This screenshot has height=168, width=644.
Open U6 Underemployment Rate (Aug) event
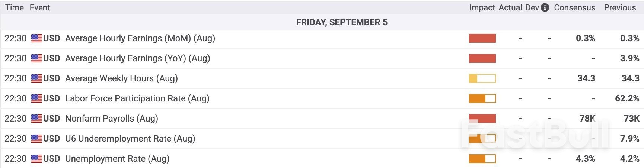pyautogui.click(x=130, y=139)
